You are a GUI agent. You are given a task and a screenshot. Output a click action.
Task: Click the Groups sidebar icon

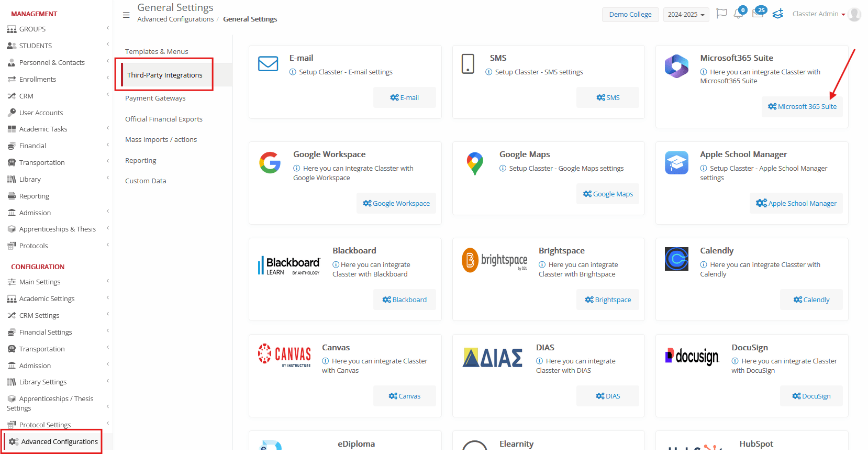point(12,29)
